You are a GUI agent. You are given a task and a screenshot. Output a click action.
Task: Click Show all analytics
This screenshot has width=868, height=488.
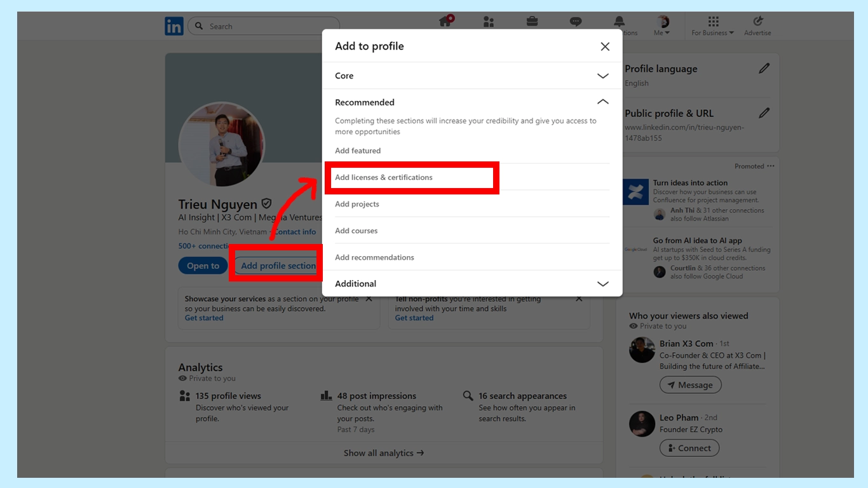(384, 452)
